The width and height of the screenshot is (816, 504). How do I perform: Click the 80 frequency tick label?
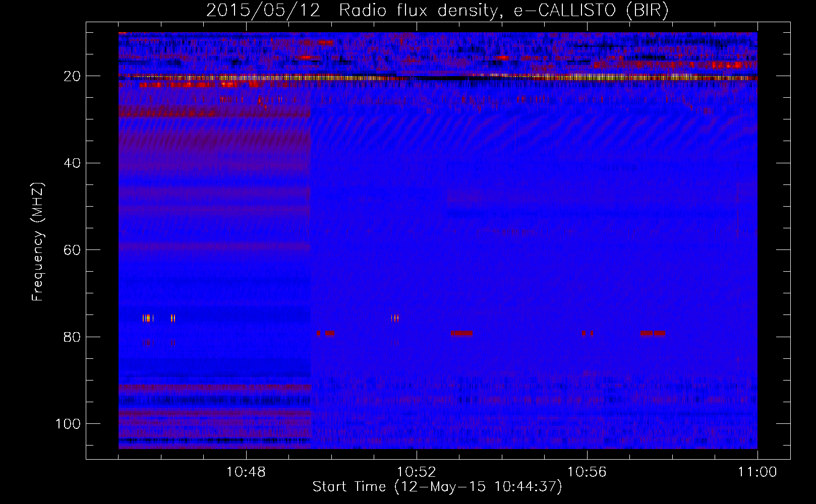tap(73, 337)
